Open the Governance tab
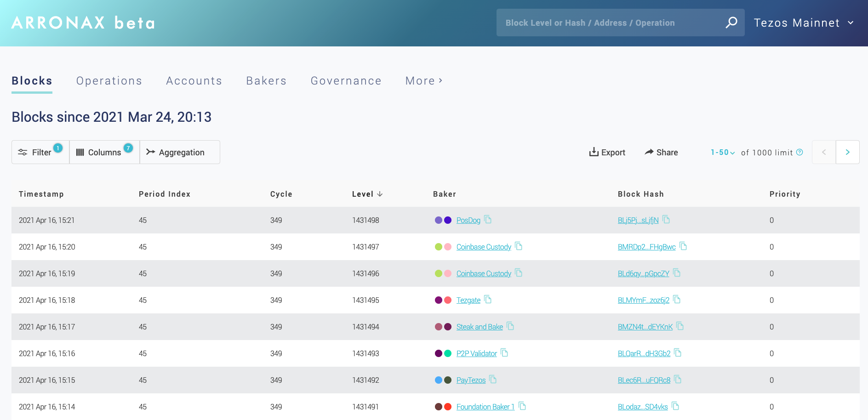Viewport: 868px width, 420px height. click(346, 81)
